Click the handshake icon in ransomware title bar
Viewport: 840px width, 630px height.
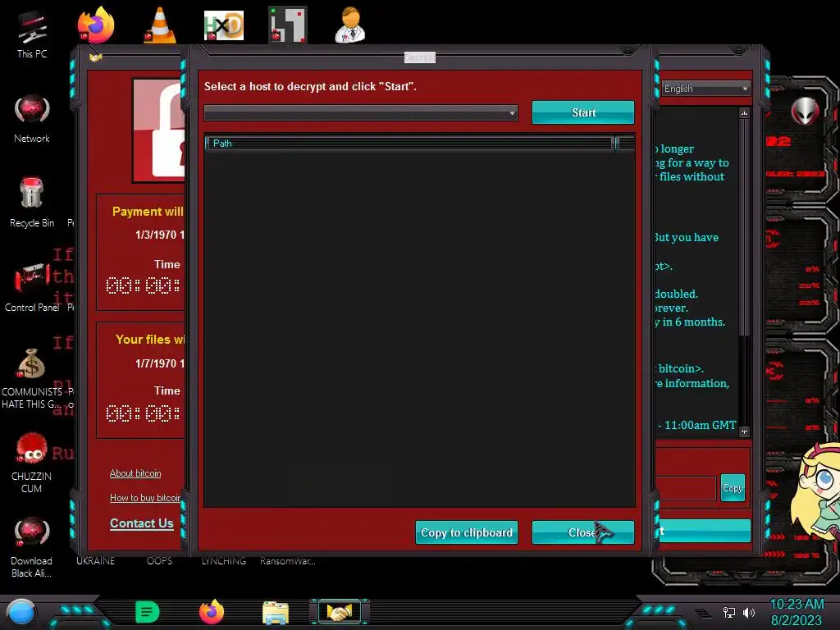(96, 57)
